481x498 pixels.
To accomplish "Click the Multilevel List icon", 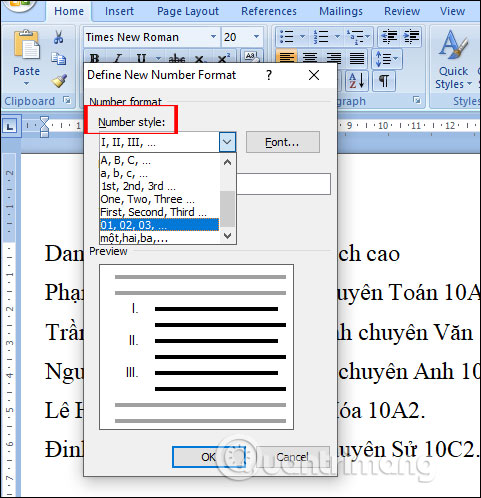I will click(x=356, y=36).
